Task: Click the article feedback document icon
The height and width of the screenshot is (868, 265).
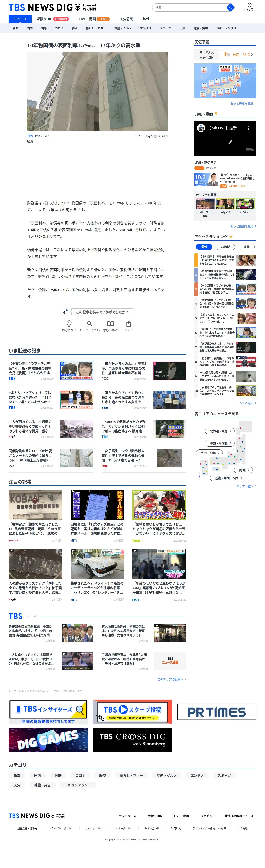Action: (65, 312)
